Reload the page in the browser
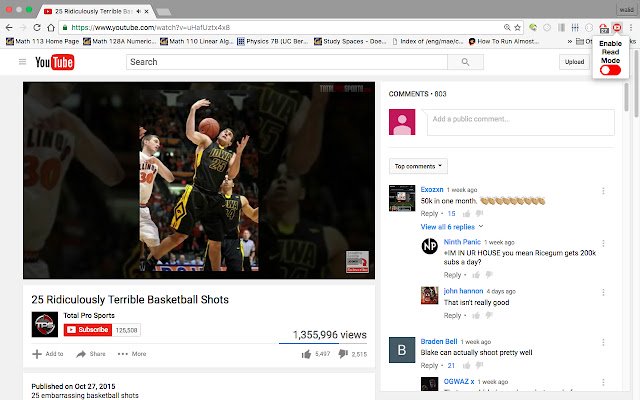Viewport: 640px width, 400px height. tap(37, 27)
